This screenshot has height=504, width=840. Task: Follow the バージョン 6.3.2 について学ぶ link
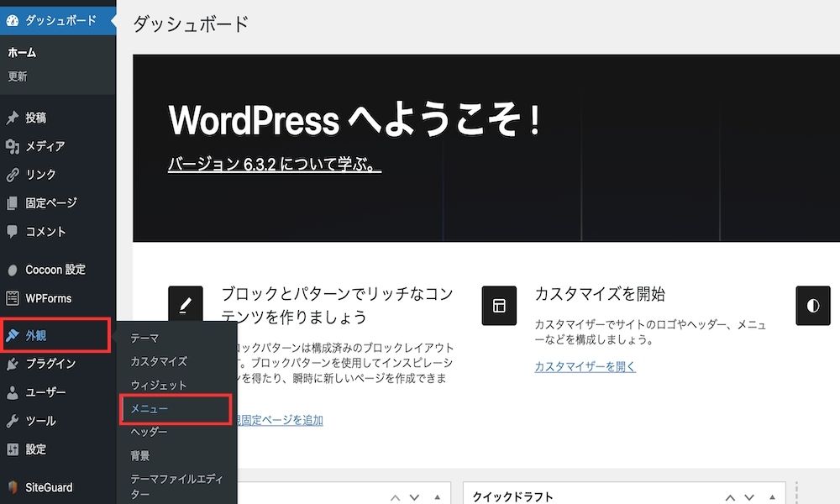[275, 164]
